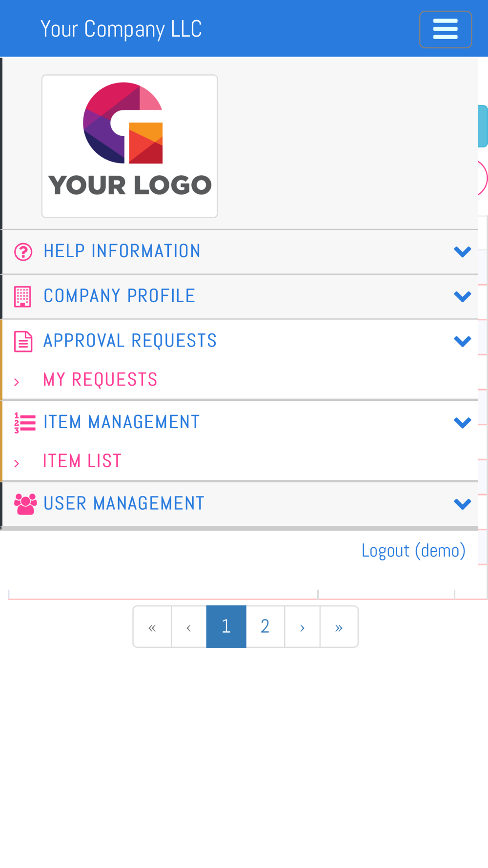Click the Your Logo image thumbnail

(130, 146)
